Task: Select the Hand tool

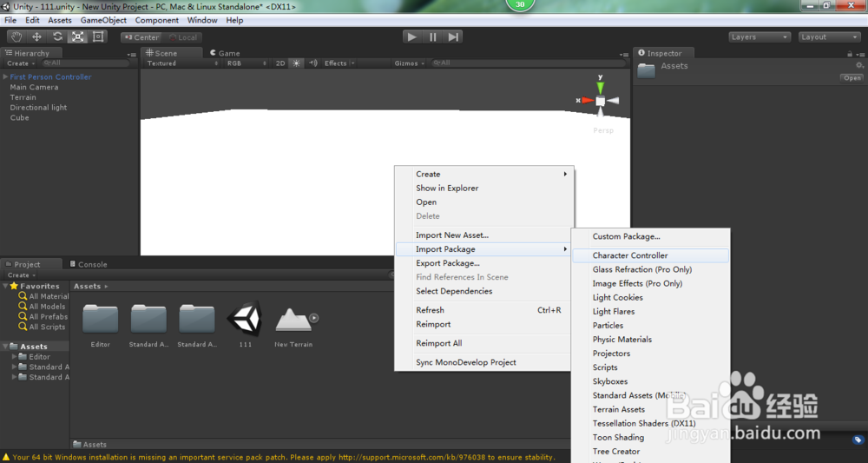Action: click(16, 37)
